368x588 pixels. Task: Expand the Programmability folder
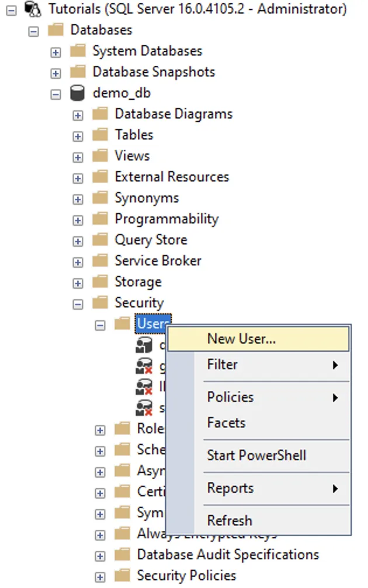(x=78, y=220)
